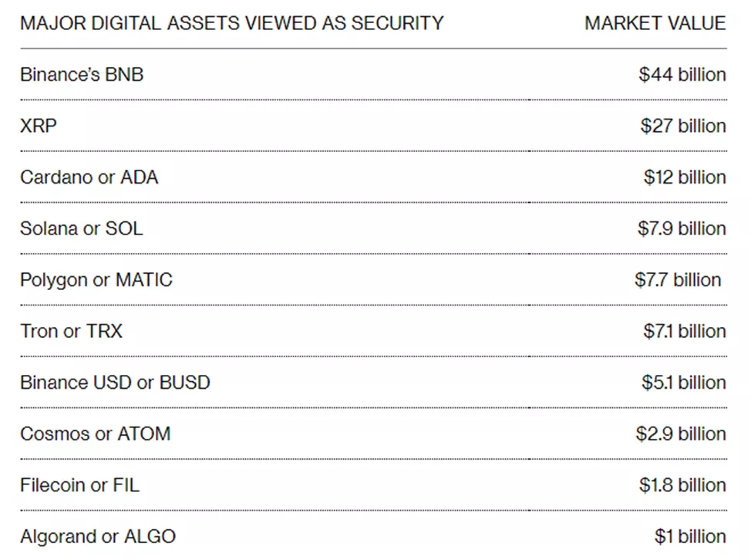Screen dimensions: 751x560
Task: Select the Tron or TRX label
Action: pos(71,331)
